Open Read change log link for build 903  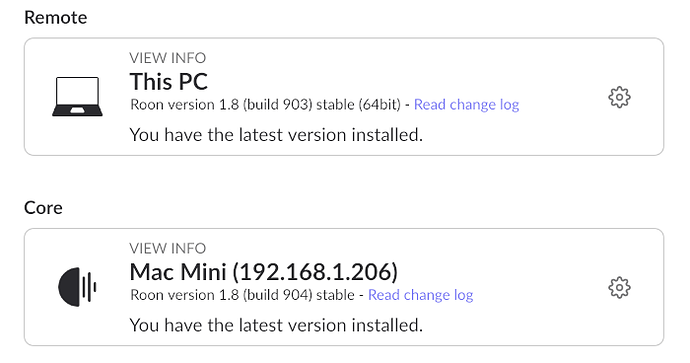[466, 105]
